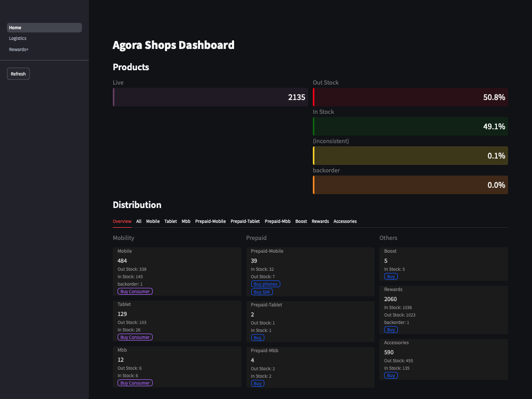Image resolution: width=532 pixels, height=399 pixels.
Task: Go to Logistics page
Action: [x=18, y=38]
